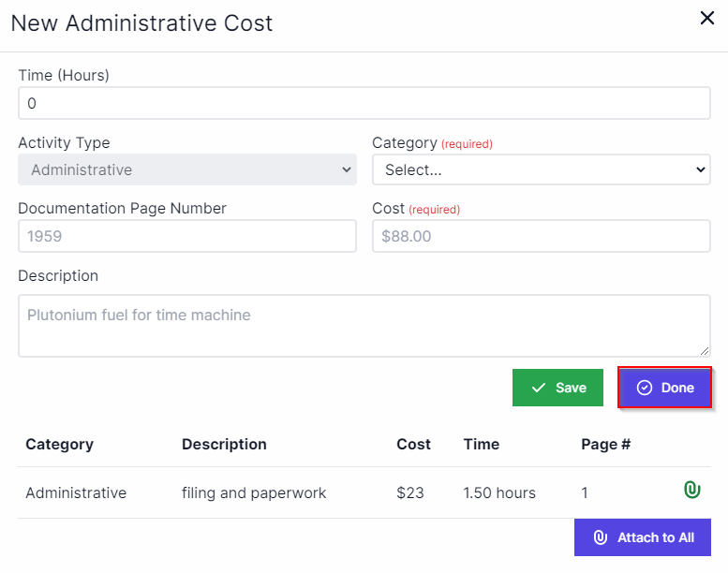The image size is (728, 573).
Task: Click paperclip icon on Attach to All
Action: pyautogui.click(x=601, y=537)
